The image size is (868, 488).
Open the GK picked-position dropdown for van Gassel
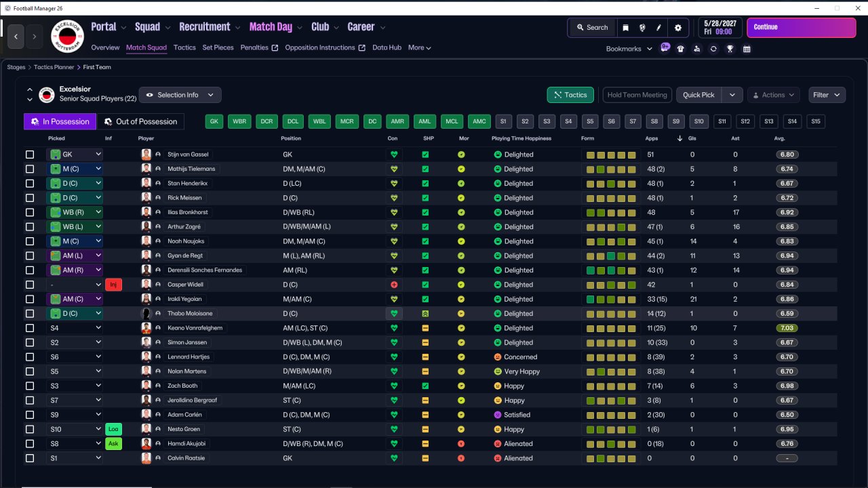click(75, 155)
